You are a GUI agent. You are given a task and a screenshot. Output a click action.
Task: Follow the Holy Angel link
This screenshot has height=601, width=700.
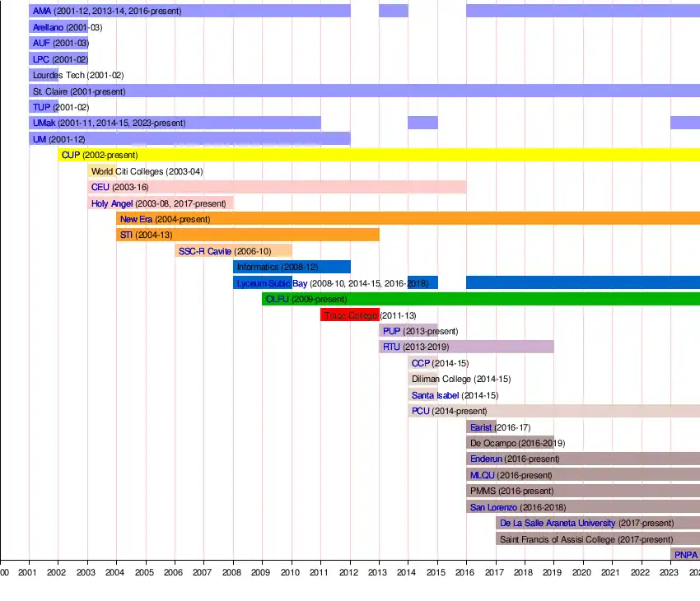[112, 203]
